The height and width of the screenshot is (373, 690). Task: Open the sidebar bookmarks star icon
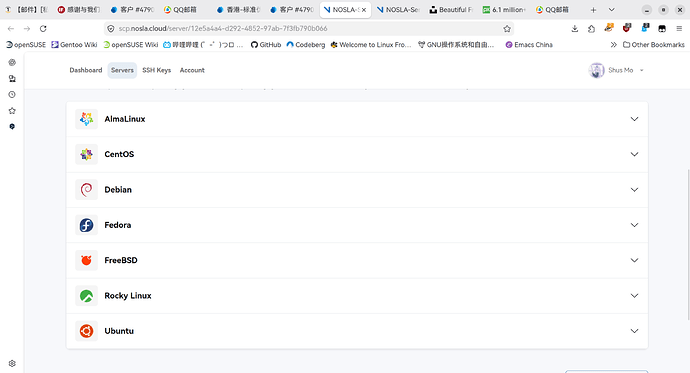coord(12,110)
